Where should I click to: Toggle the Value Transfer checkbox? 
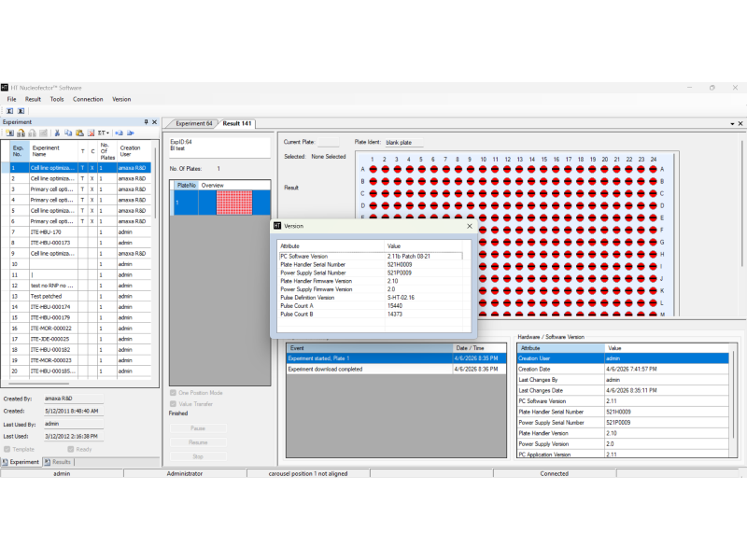click(x=173, y=403)
